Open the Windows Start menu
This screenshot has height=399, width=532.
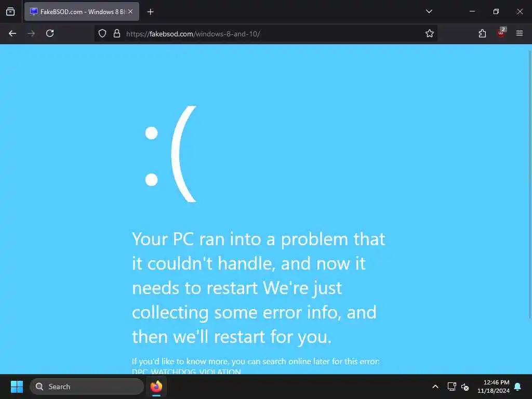tap(17, 387)
